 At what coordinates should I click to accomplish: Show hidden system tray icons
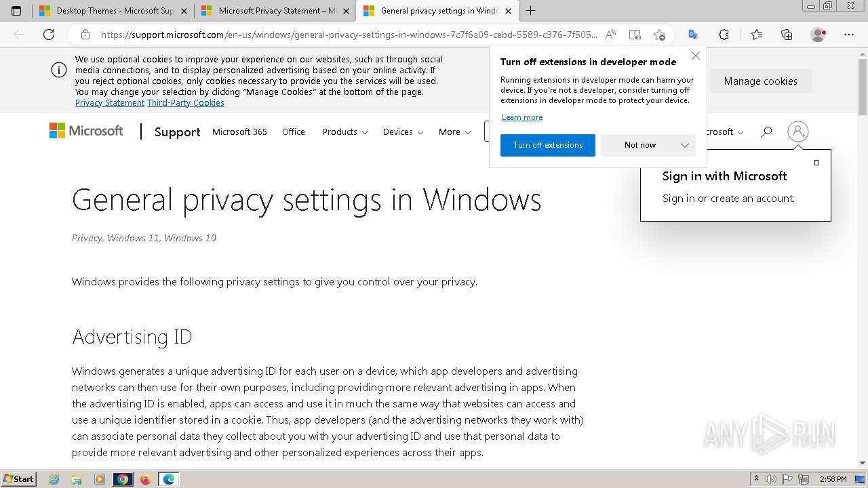756,479
